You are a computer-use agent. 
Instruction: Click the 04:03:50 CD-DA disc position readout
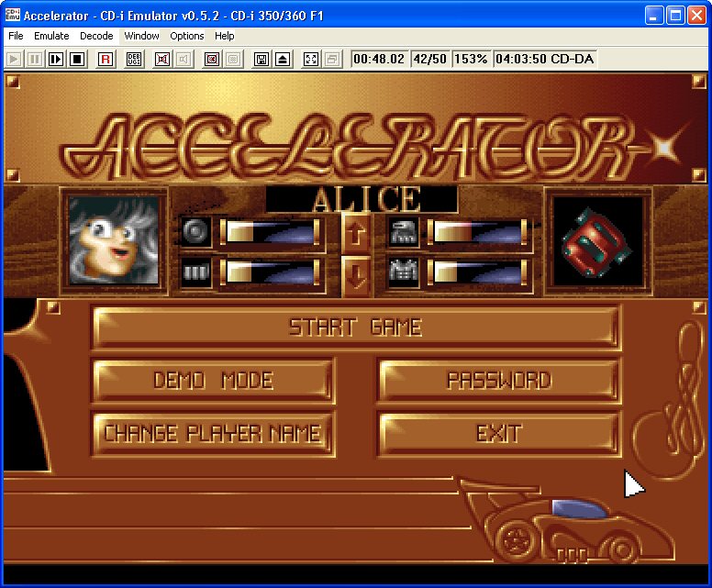tap(544, 59)
